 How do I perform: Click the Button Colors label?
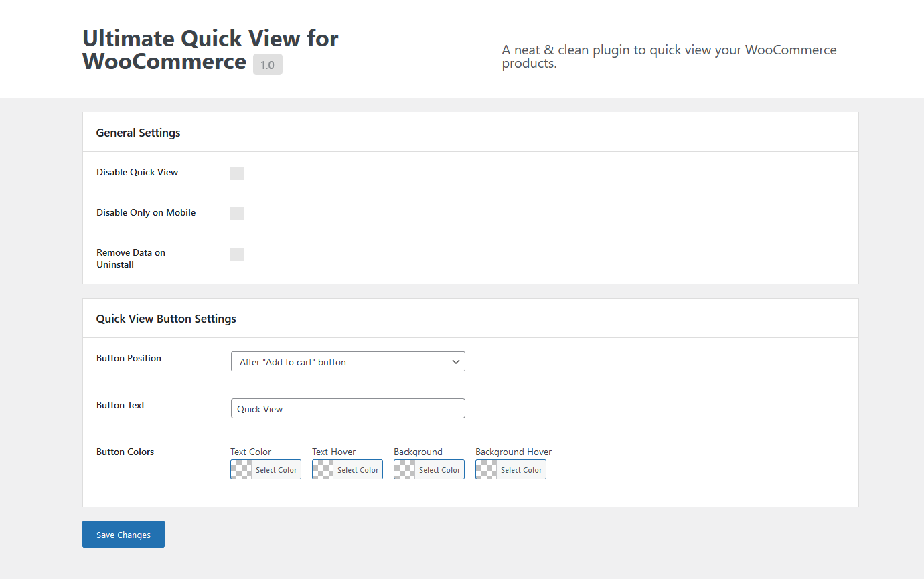125,452
